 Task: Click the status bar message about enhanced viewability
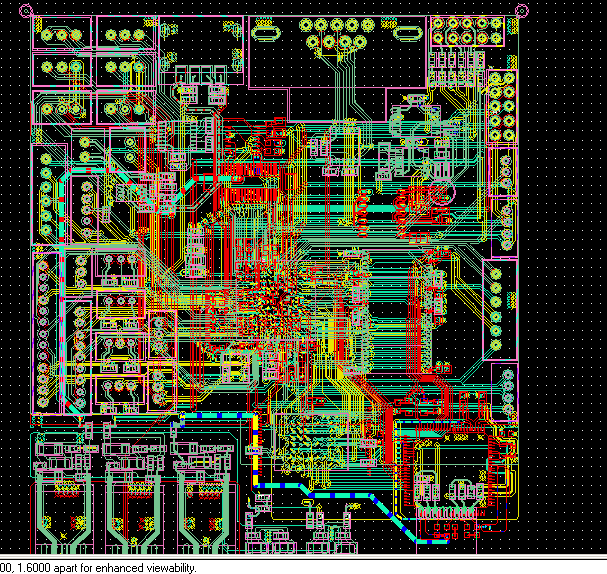click(x=98, y=568)
